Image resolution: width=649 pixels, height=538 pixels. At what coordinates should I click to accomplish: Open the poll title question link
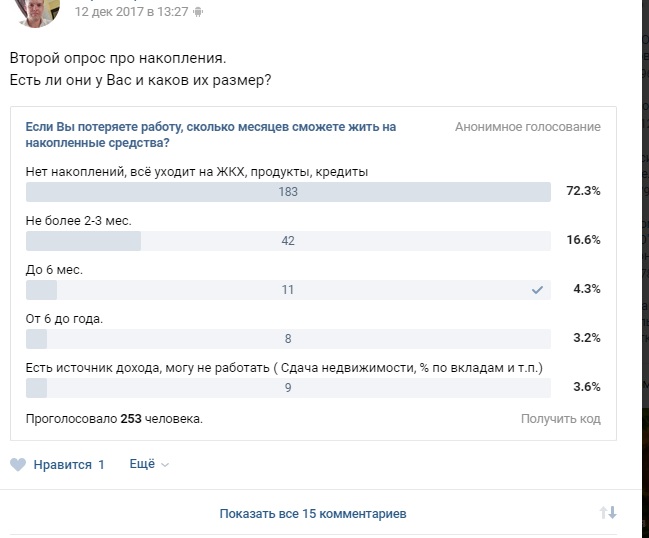point(211,135)
